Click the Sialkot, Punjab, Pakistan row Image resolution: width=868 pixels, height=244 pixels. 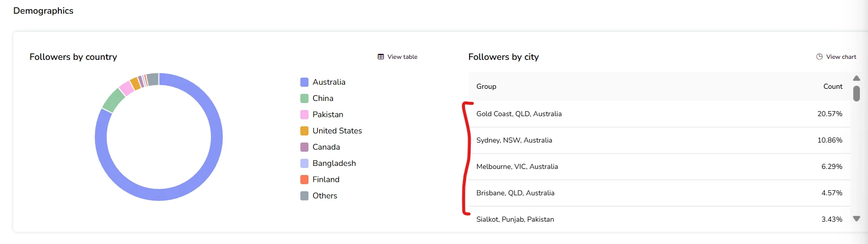[x=515, y=219]
